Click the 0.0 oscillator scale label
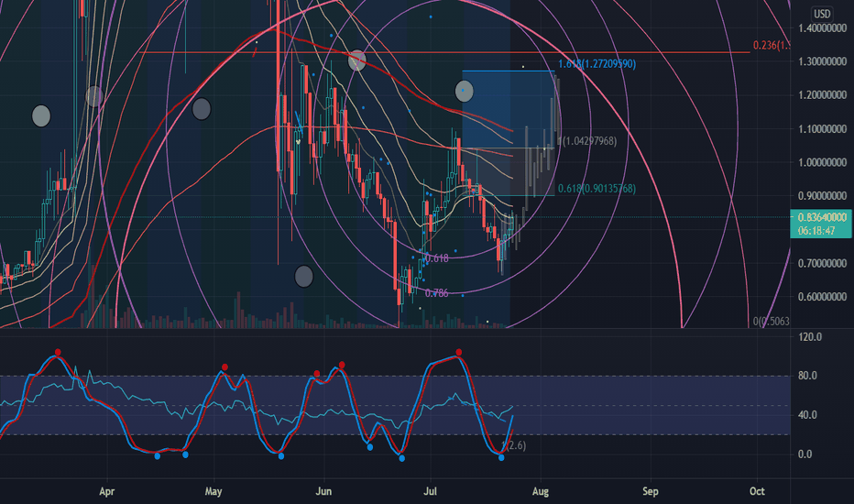 [x=805, y=455]
